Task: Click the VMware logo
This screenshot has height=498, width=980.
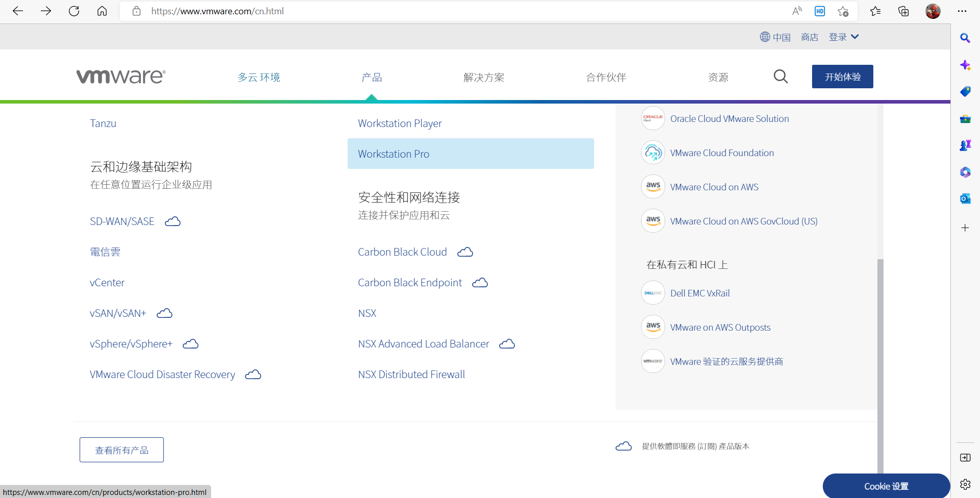Action: pos(121,77)
